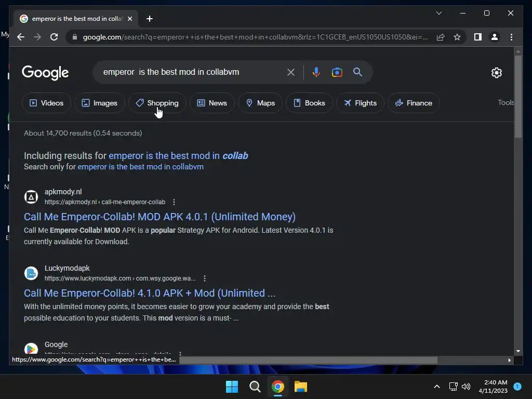Image resolution: width=532 pixels, height=399 pixels.
Task: Go back to the previous page
Action: point(21,37)
